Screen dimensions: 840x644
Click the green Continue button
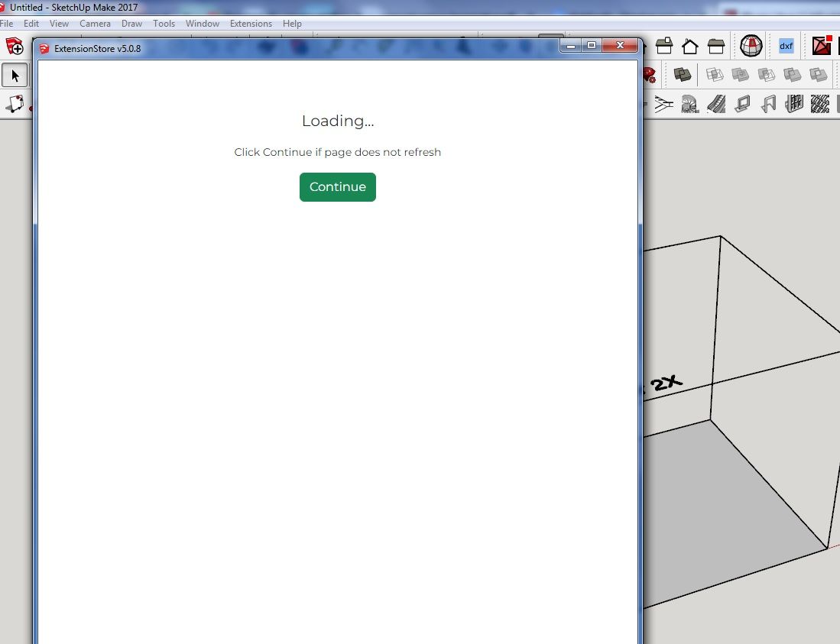click(x=338, y=187)
